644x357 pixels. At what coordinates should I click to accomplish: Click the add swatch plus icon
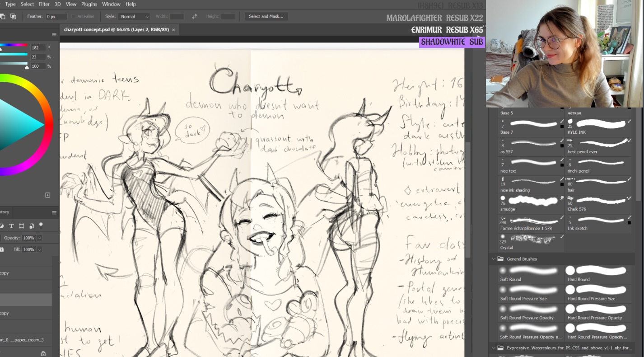[x=47, y=195]
